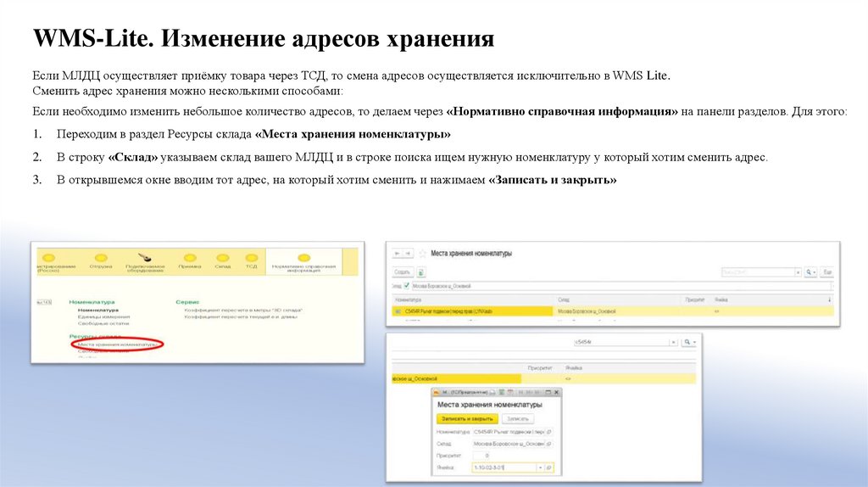Click the magnifier button next to c5454r search
Screen dimensions: 868x487
[x=688, y=343]
